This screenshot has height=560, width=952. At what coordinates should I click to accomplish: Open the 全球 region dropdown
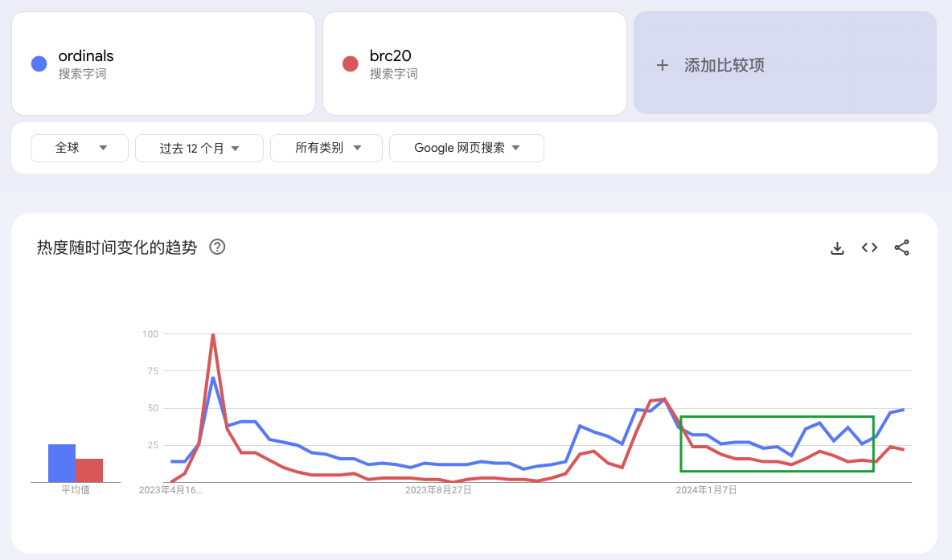(80, 148)
